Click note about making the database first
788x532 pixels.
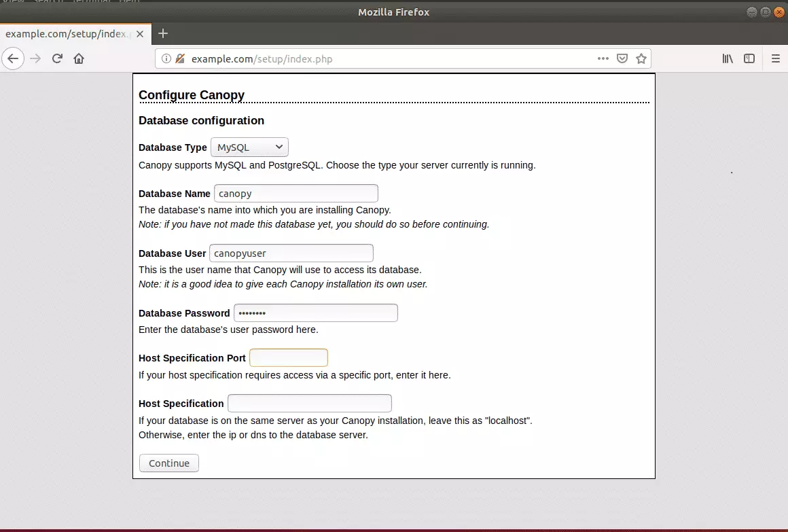pyautogui.click(x=314, y=224)
